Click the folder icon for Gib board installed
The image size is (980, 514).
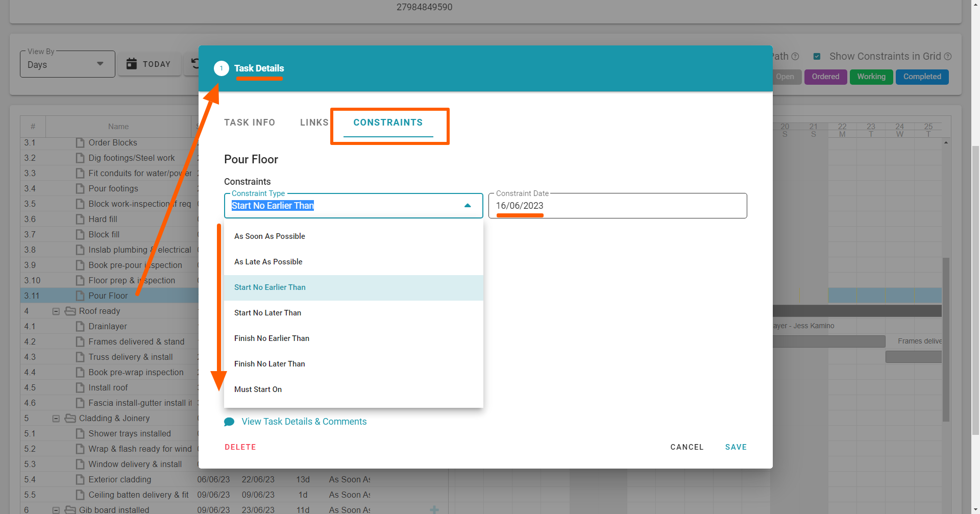70,510
